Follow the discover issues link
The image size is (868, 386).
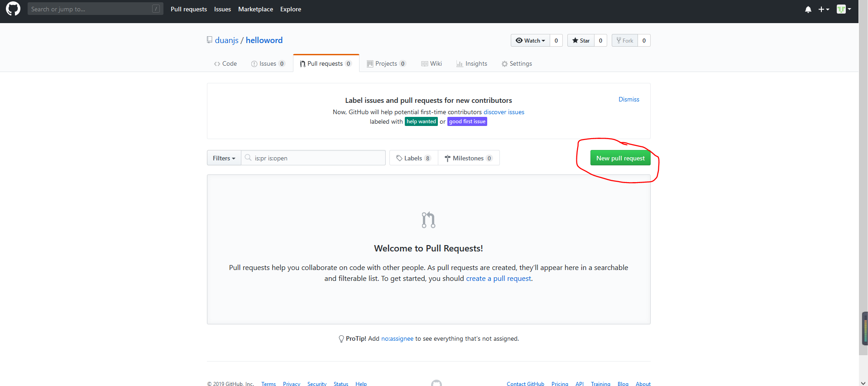504,112
